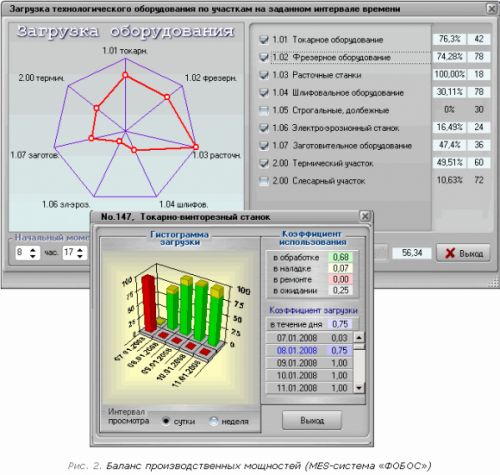Select the 11.01.2008 row in load list
500x475 pixels.
tap(309, 388)
